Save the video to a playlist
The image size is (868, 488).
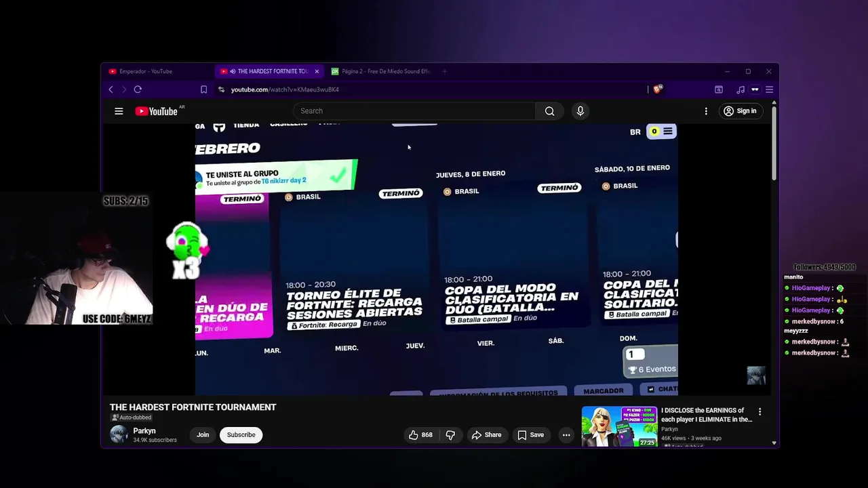click(530, 435)
